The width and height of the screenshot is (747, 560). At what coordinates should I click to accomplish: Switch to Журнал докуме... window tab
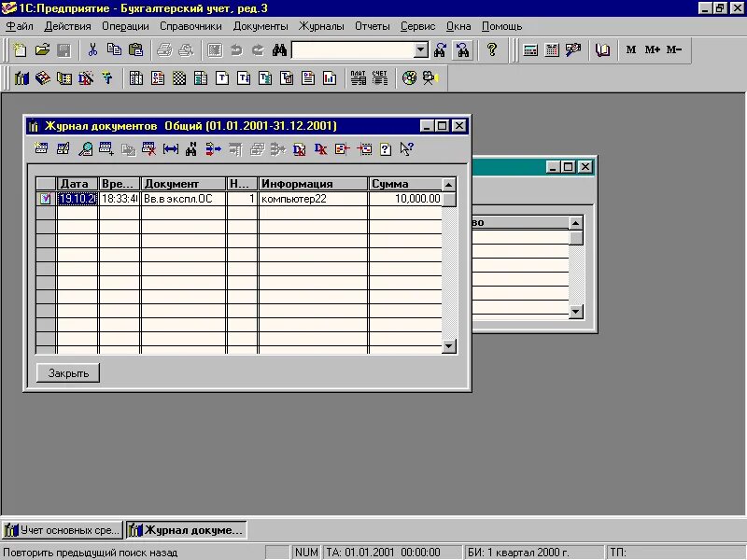tap(186, 530)
